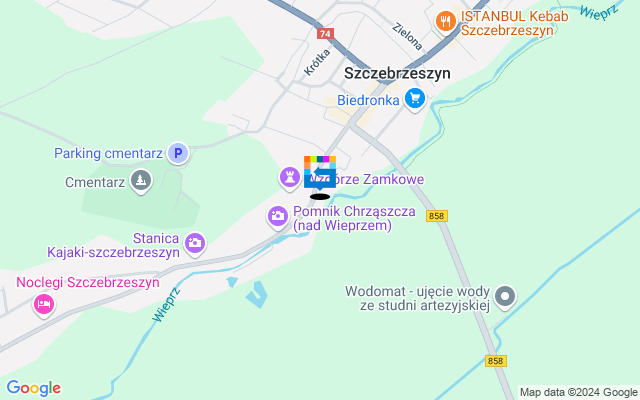This screenshot has width=640, height=400.
Task: Select the Szczebrzeszyn town label
Action: pyautogui.click(x=397, y=73)
